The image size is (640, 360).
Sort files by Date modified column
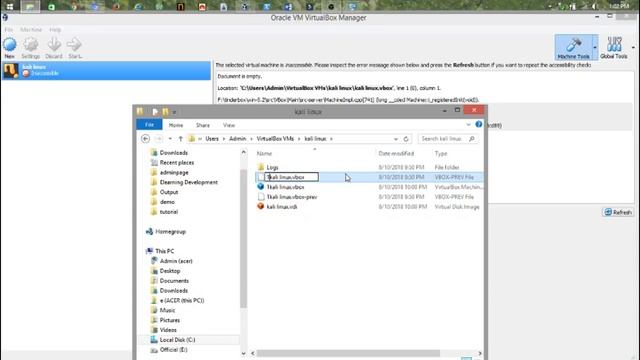pos(396,153)
